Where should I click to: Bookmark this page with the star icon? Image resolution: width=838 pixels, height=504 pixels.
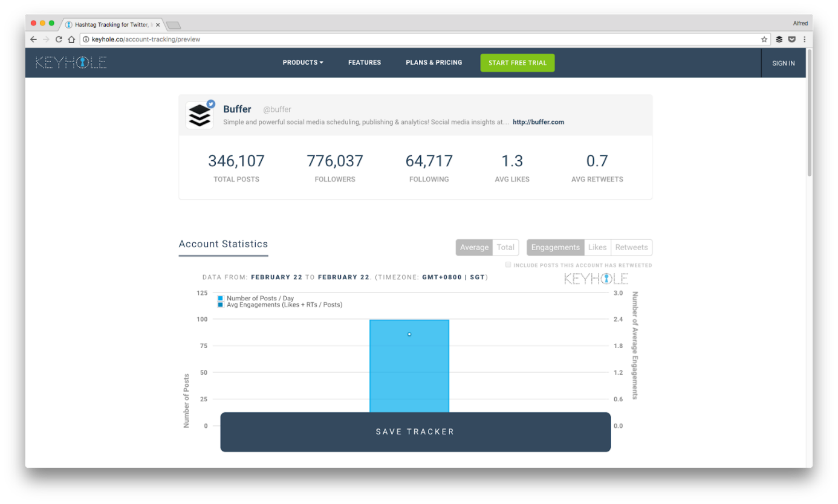click(764, 39)
